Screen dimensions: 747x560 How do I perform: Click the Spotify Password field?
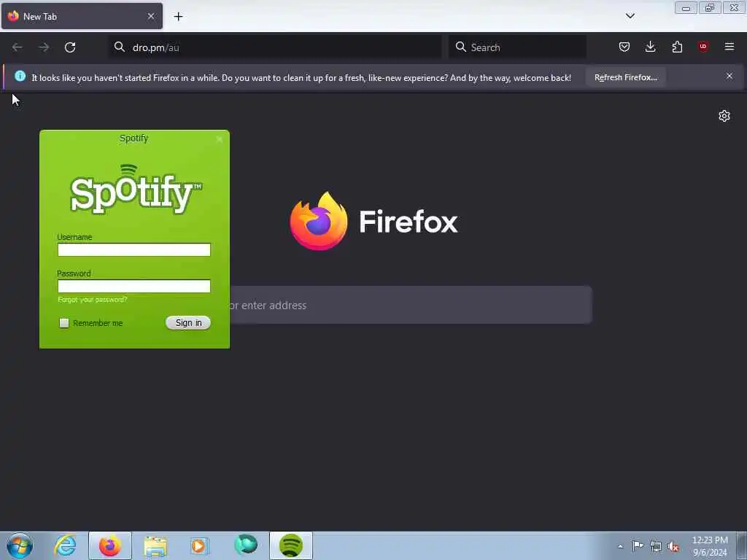tap(134, 286)
